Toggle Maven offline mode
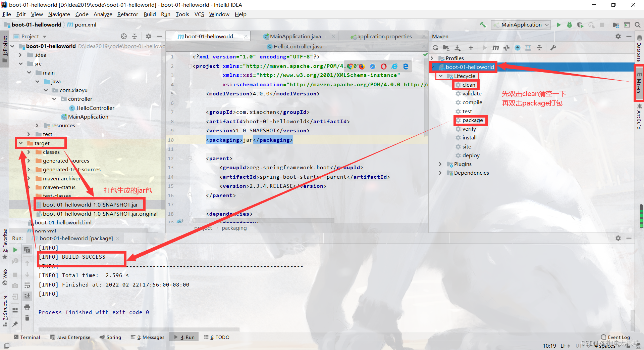Screen dimensions: 644x350 pyautogui.click(x=506, y=48)
